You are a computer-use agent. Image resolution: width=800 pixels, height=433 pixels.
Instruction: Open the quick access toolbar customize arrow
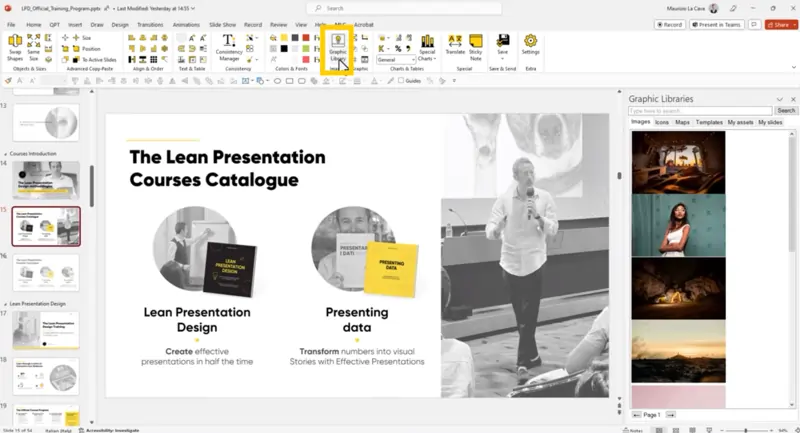(x=454, y=81)
